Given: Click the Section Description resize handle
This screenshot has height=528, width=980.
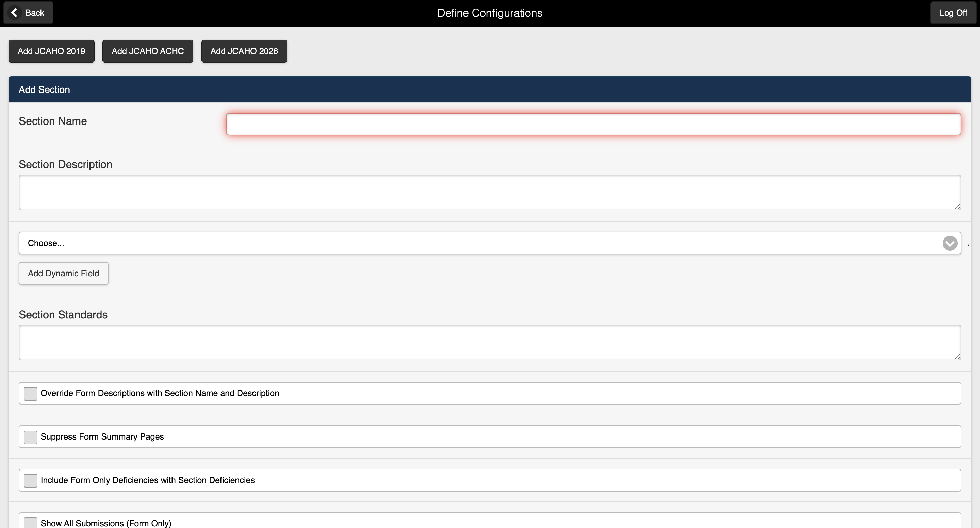Looking at the screenshot, I should [x=957, y=206].
